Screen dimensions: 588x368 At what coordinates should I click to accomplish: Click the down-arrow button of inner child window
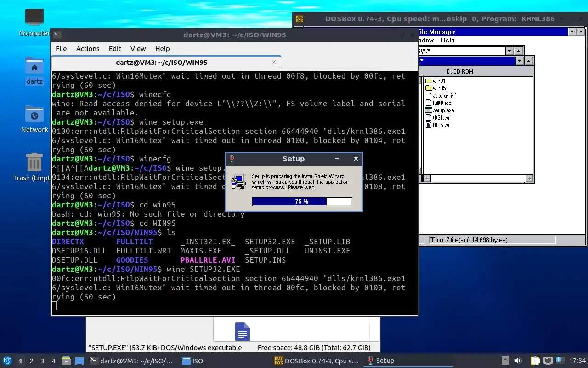(520, 61)
